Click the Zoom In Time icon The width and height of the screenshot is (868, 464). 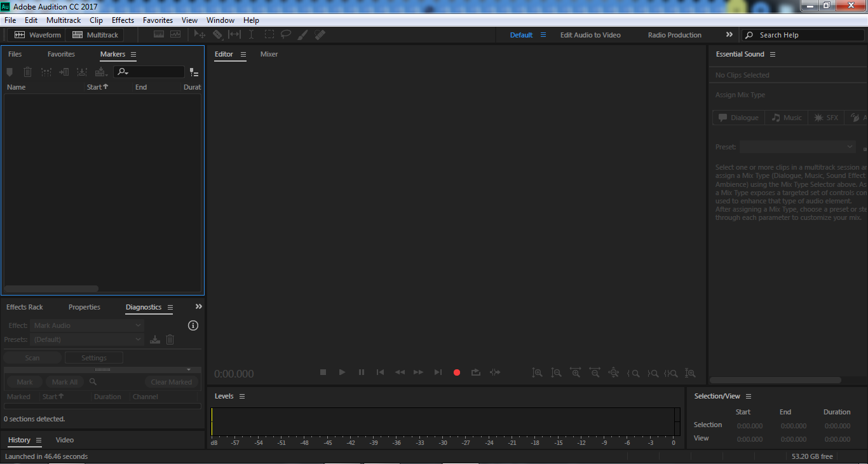click(x=576, y=373)
